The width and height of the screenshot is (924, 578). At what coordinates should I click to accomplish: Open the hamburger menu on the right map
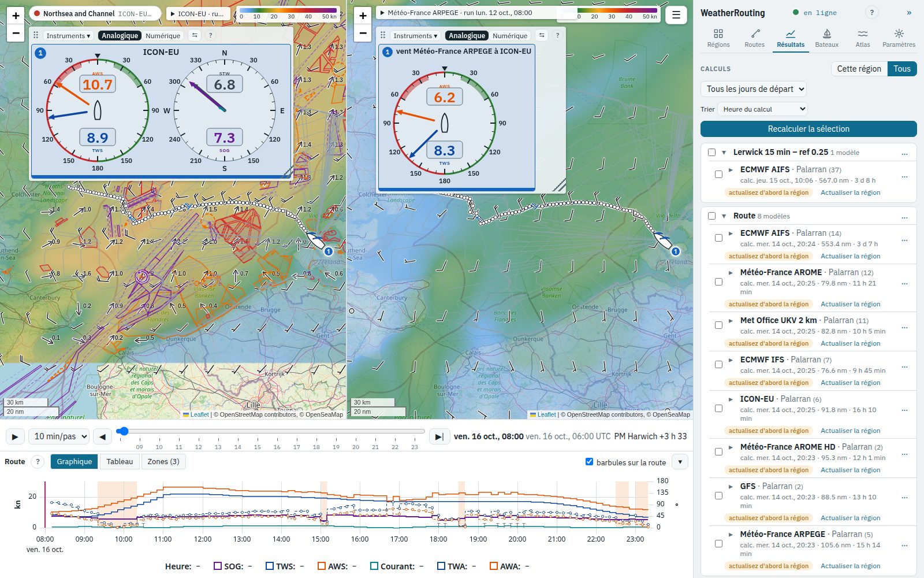tap(676, 15)
